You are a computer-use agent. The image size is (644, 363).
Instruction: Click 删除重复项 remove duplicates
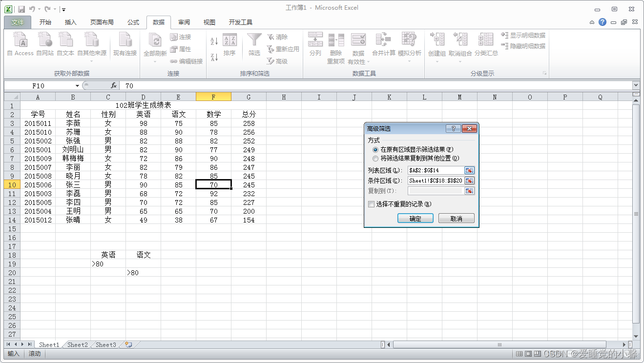336,48
